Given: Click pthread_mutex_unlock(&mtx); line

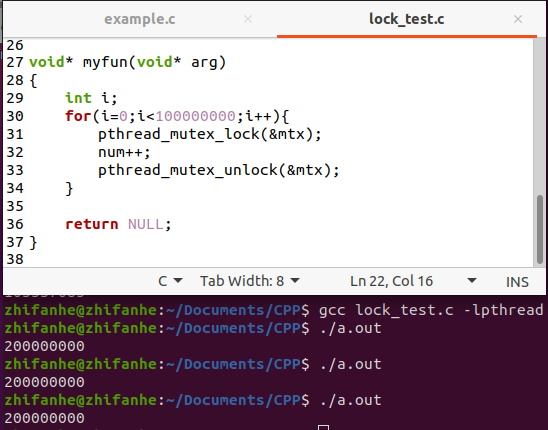Looking at the screenshot, I should (218, 171).
